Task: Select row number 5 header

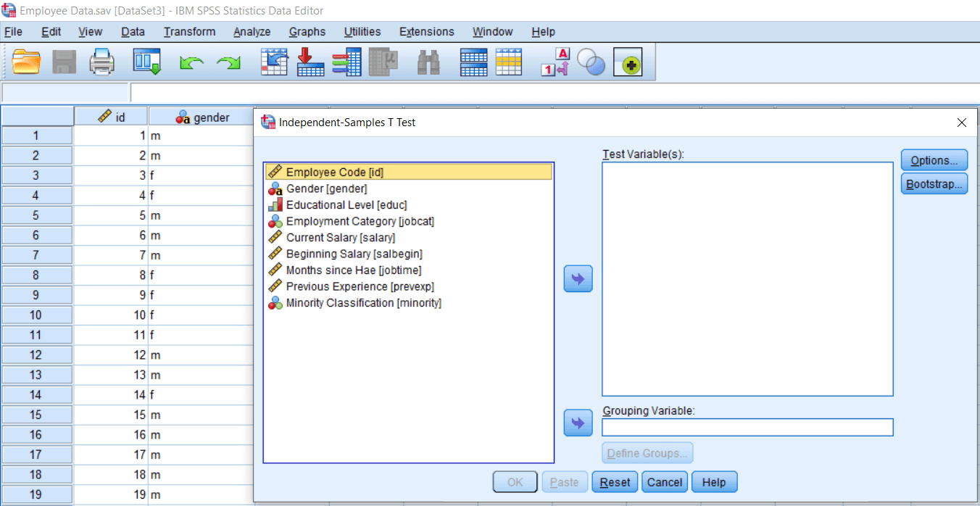Action: [36, 215]
